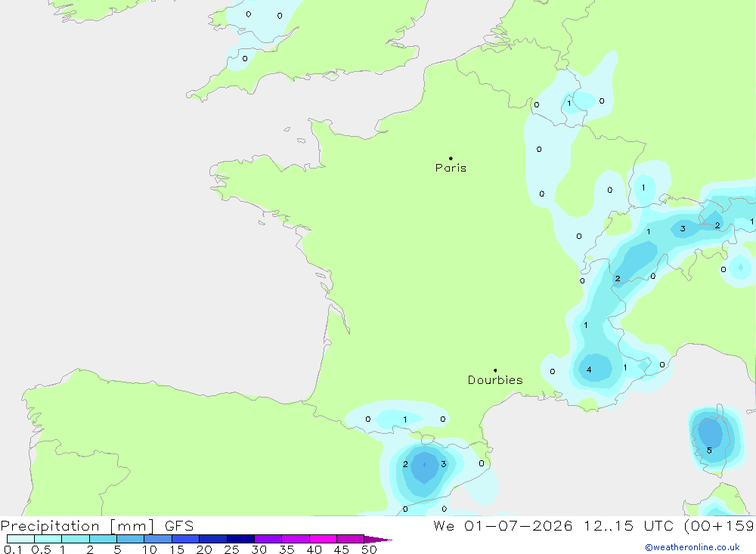This screenshot has width=756, height=554.
Task: Open the weatheronline.co.uk copyright link
Action: pos(692,547)
